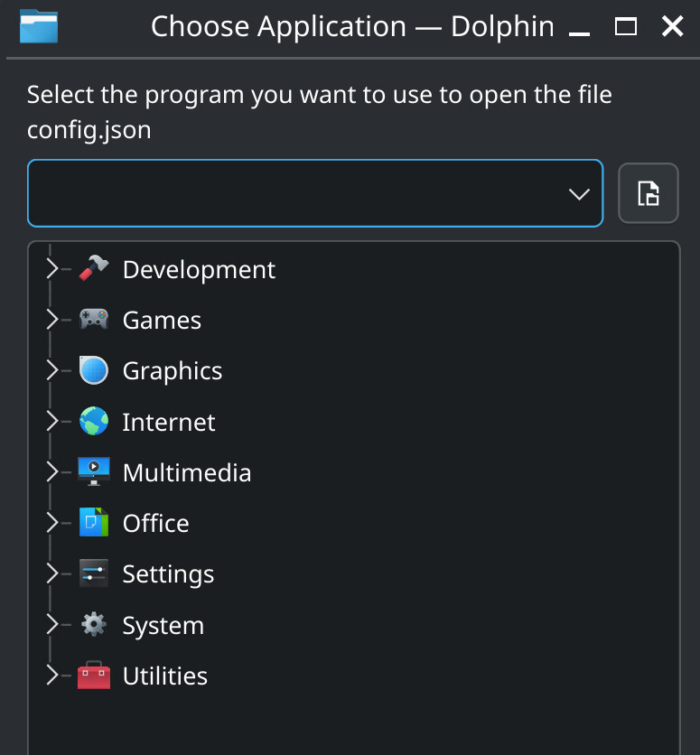The width and height of the screenshot is (700, 755).
Task: Click the Development hammer icon
Action: pos(94,268)
